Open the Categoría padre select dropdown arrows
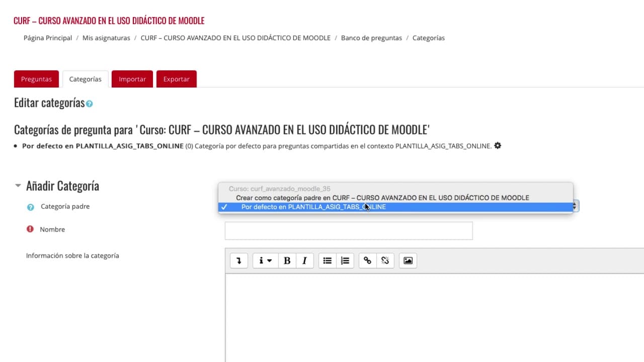The height and width of the screenshot is (362, 644). pos(576,206)
